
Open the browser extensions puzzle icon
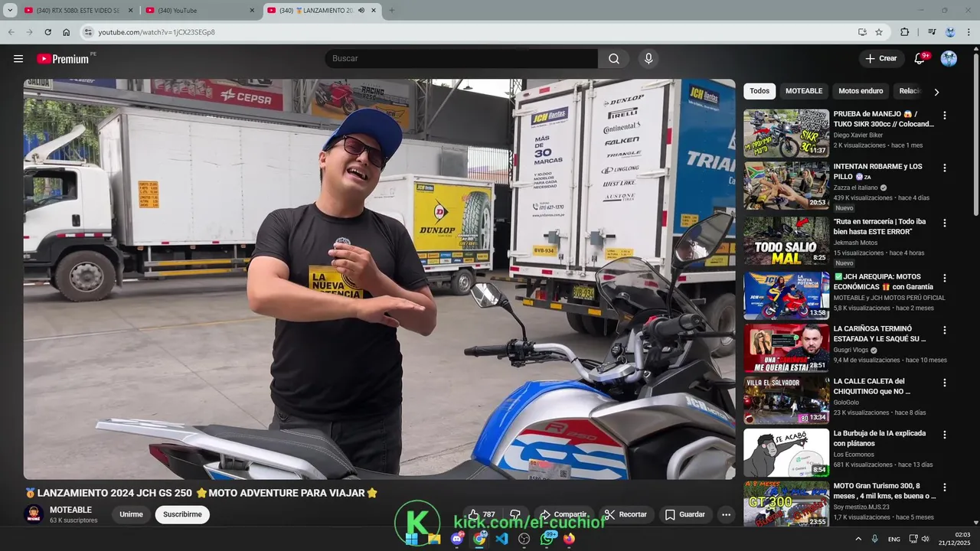tap(905, 32)
